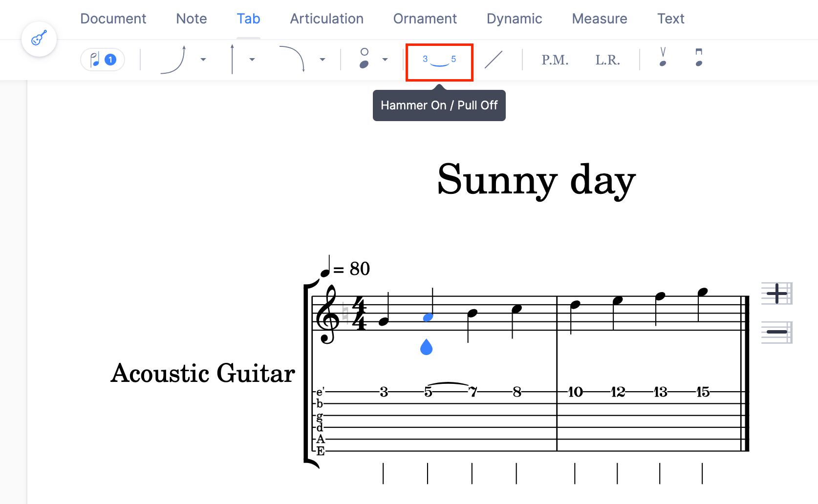
Task: Select the bend curve tool
Action: pos(173,60)
